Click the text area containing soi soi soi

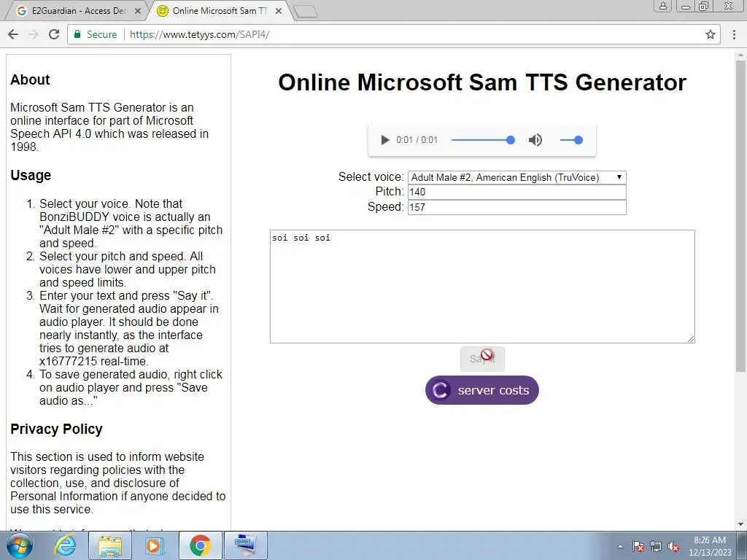[x=482, y=286]
